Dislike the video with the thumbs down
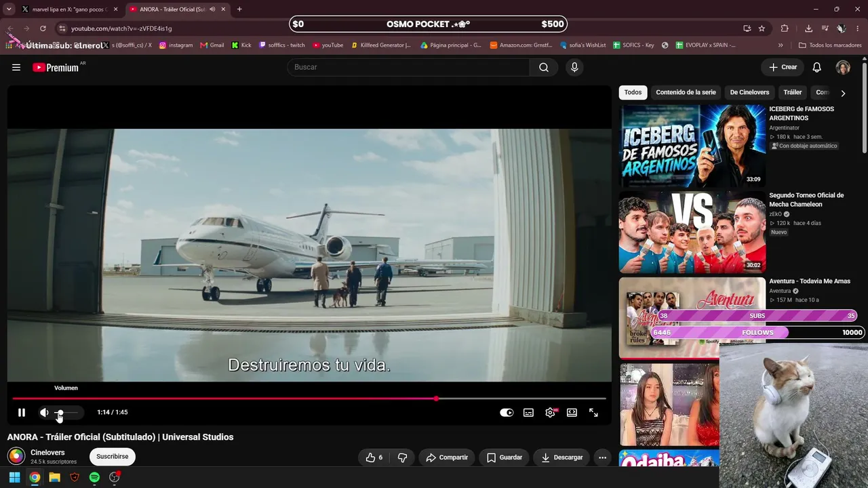The width and height of the screenshot is (868, 488). [x=402, y=457]
